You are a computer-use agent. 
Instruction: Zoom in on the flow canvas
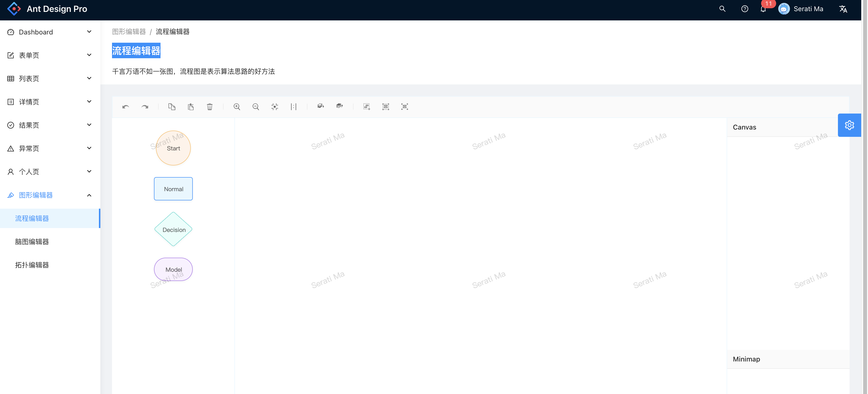237,107
